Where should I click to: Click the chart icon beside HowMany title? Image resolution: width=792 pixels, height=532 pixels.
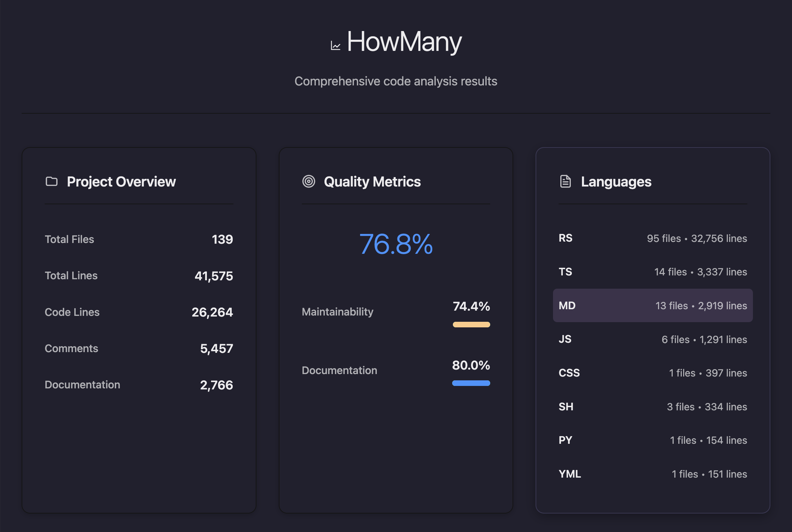(x=335, y=46)
